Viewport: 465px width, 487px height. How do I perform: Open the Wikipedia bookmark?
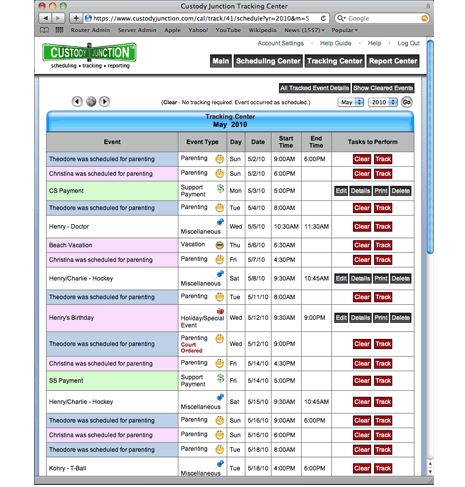tap(262, 30)
